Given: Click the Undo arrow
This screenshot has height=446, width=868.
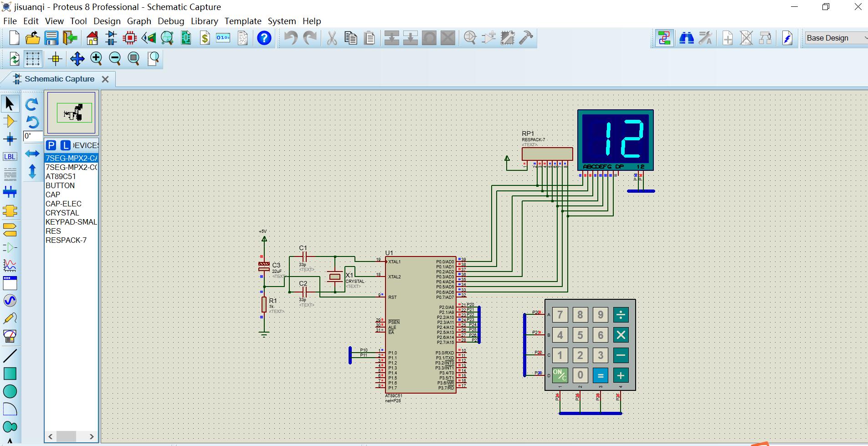Looking at the screenshot, I should 291,38.
